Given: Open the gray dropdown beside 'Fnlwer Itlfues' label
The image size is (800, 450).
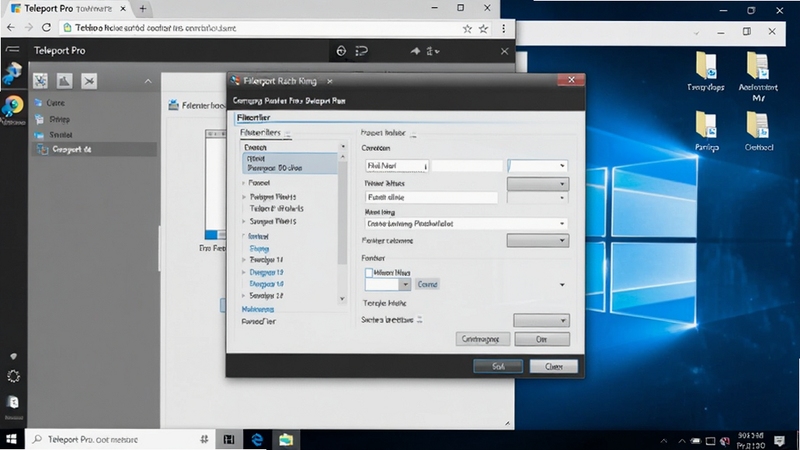Looking at the screenshot, I should click(x=538, y=184).
